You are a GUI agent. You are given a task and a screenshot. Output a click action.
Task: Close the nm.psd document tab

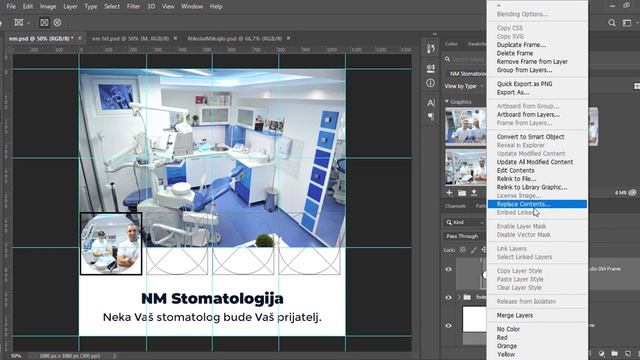click(x=80, y=38)
